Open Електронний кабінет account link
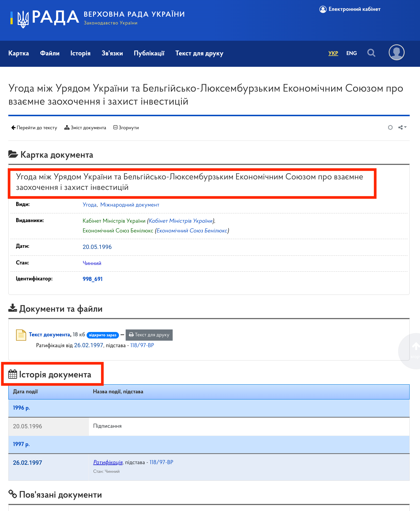Screen dimensions: 420x511 pyautogui.click(x=350, y=9)
